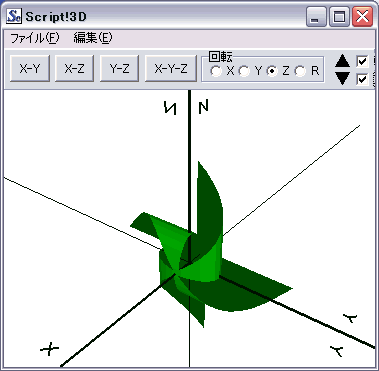The image size is (379, 371).
Task: Minimize the Script!3D window
Action: [316, 16]
